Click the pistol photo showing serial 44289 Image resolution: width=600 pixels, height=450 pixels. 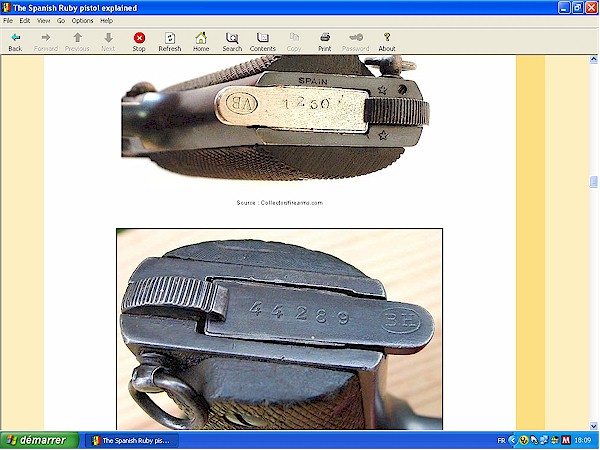pos(279,329)
